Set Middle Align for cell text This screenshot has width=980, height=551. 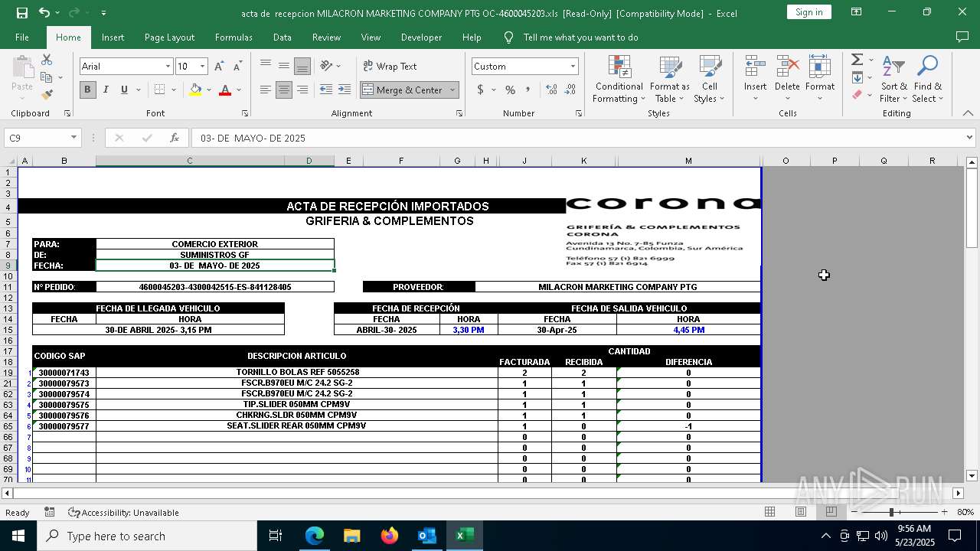(x=284, y=66)
